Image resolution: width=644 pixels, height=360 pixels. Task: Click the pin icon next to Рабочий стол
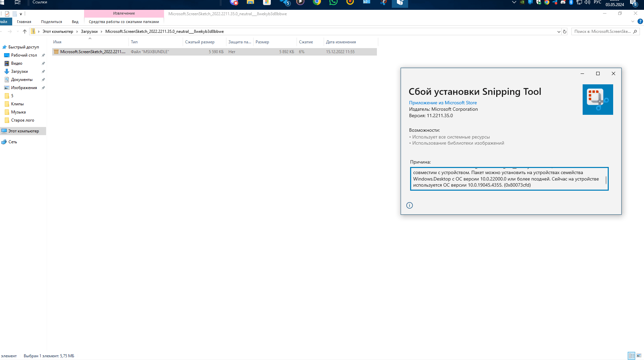pos(43,55)
